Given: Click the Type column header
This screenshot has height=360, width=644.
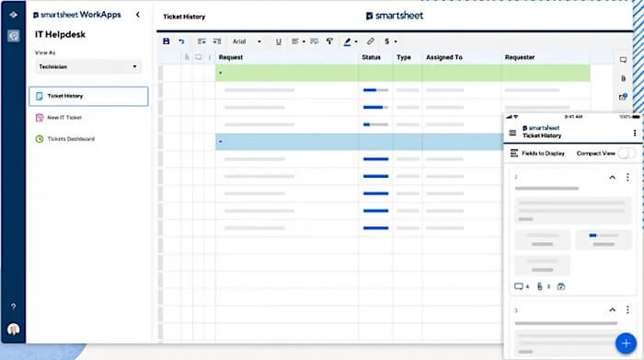Looking at the screenshot, I should click(404, 57).
